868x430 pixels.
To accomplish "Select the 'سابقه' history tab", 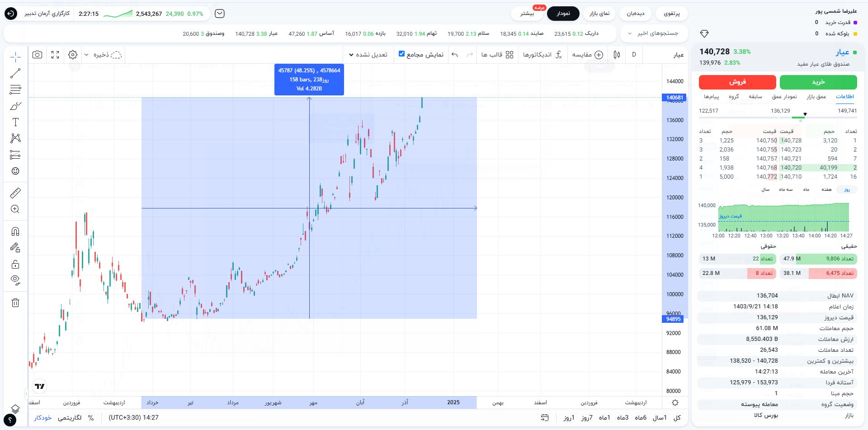I will (x=755, y=96).
